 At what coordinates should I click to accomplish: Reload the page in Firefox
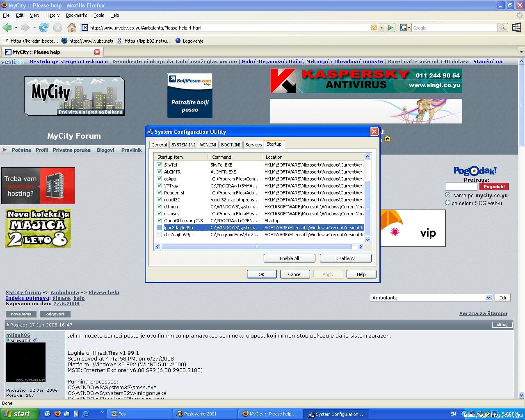tap(44, 27)
